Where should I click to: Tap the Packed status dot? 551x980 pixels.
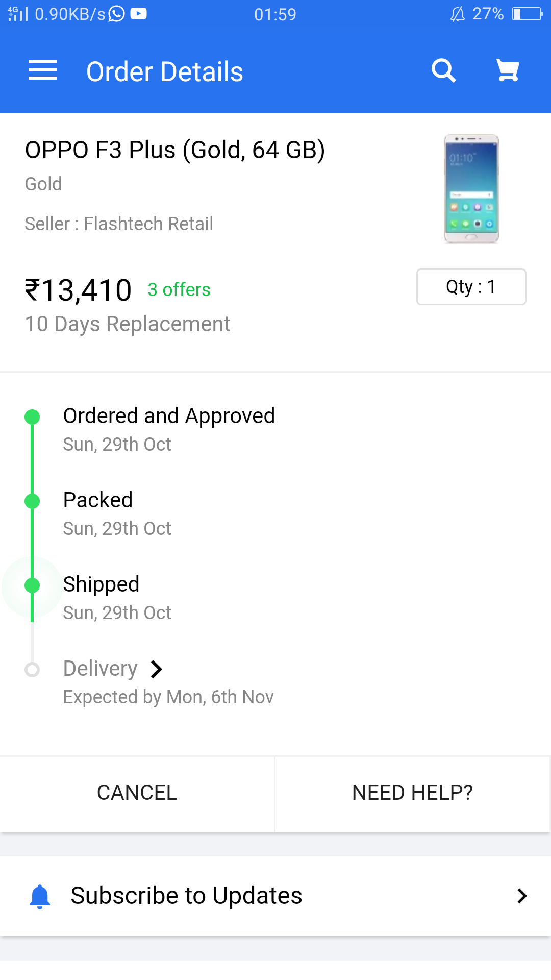(32, 501)
